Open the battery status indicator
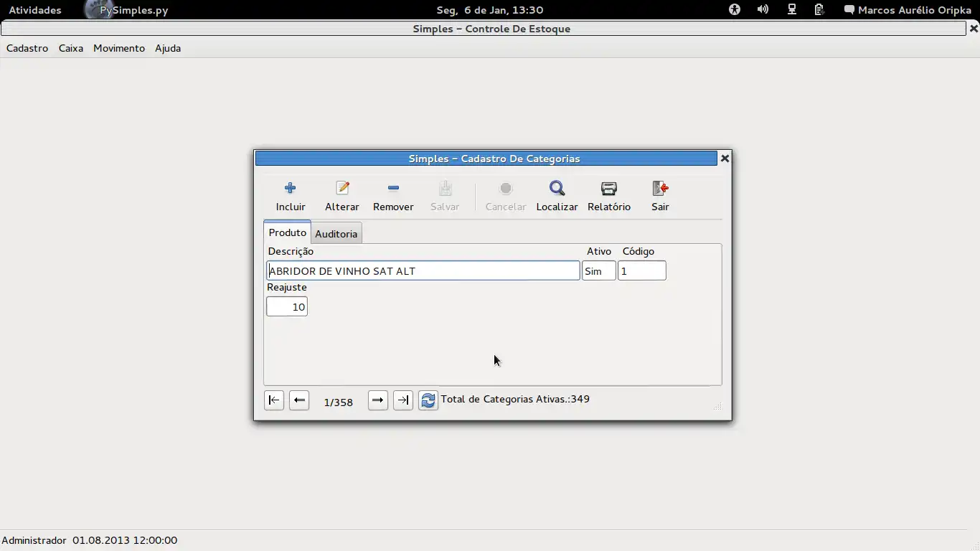This screenshot has width=980, height=551. 819,10
